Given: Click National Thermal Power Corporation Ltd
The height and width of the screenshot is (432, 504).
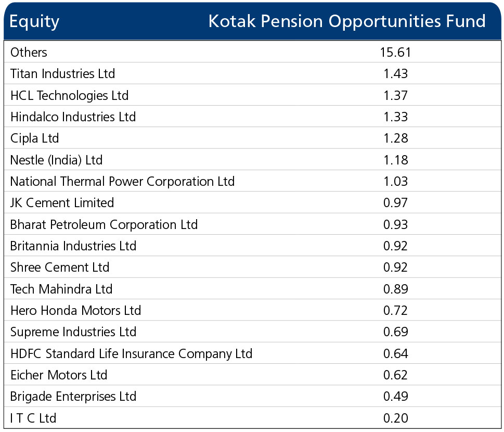Looking at the screenshot, I should (x=122, y=182).
